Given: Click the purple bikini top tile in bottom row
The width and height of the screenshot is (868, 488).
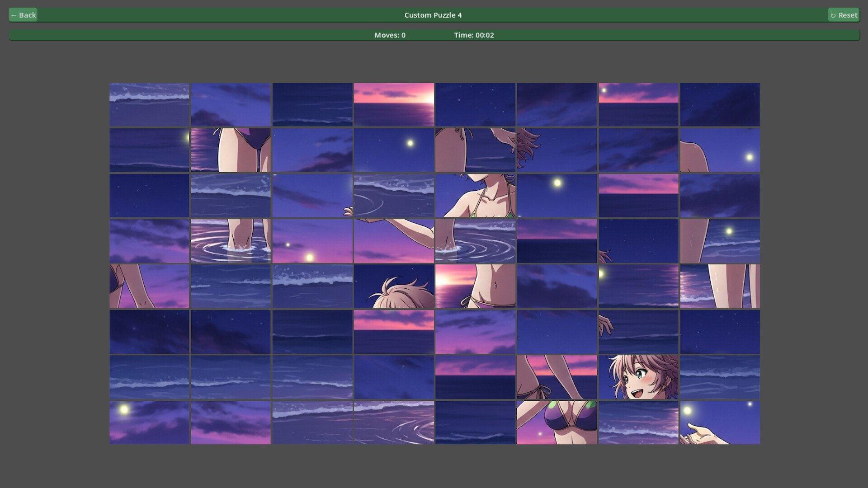Looking at the screenshot, I should 557,422.
